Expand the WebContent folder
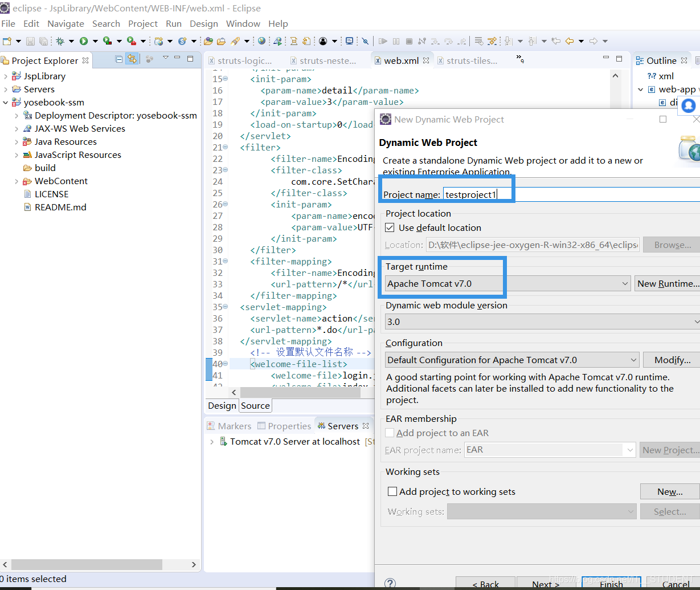This screenshot has width=700, height=590. point(17,181)
